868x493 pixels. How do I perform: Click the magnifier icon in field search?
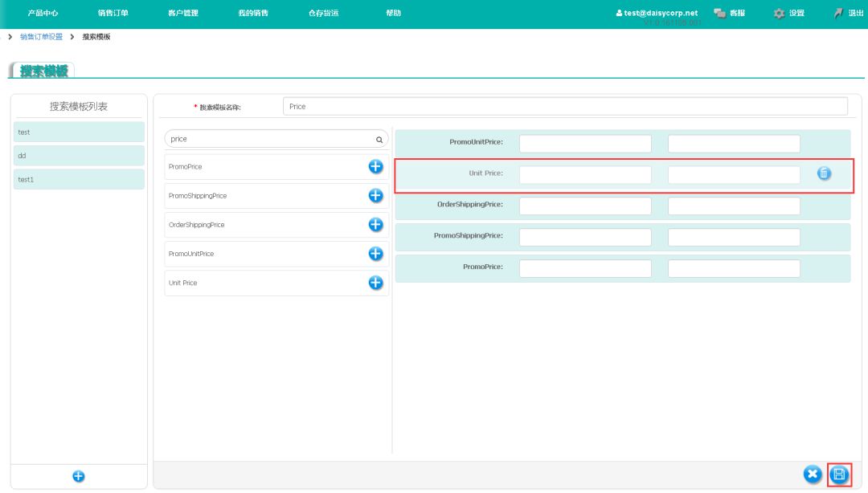[x=379, y=140]
